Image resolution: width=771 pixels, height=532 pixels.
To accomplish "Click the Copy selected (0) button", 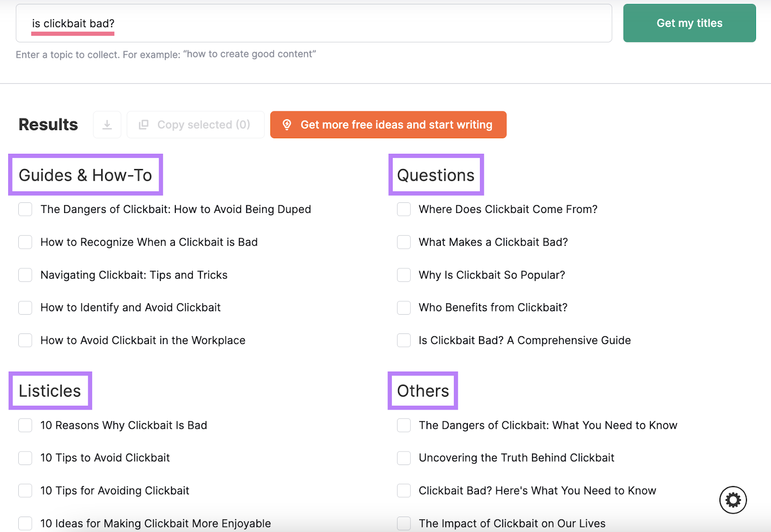I will tap(195, 124).
